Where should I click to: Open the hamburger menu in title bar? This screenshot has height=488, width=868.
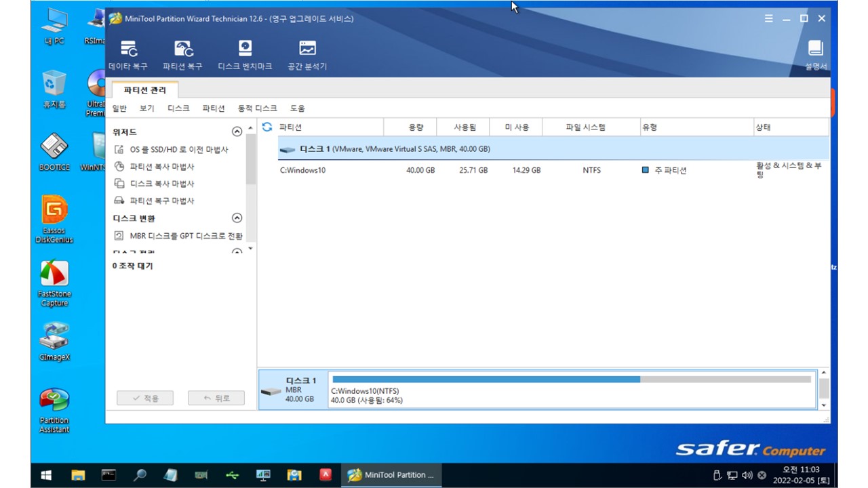[x=768, y=19]
